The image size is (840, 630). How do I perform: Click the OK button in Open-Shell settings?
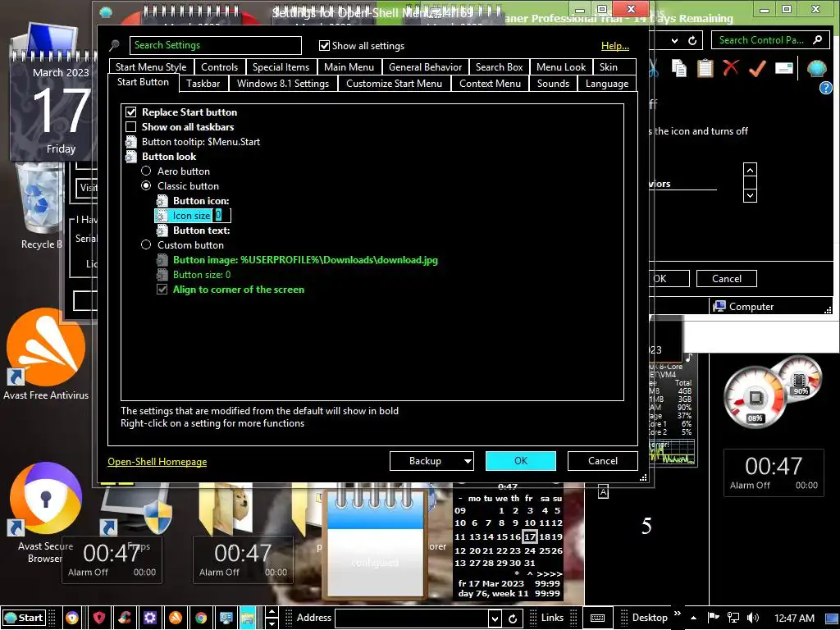tap(521, 461)
